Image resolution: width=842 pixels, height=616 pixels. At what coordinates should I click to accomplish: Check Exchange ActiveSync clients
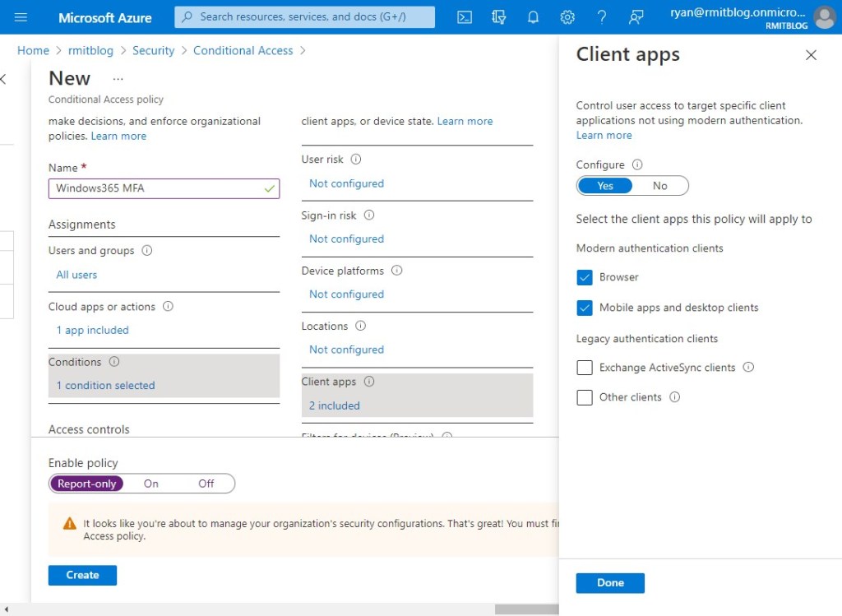point(585,368)
